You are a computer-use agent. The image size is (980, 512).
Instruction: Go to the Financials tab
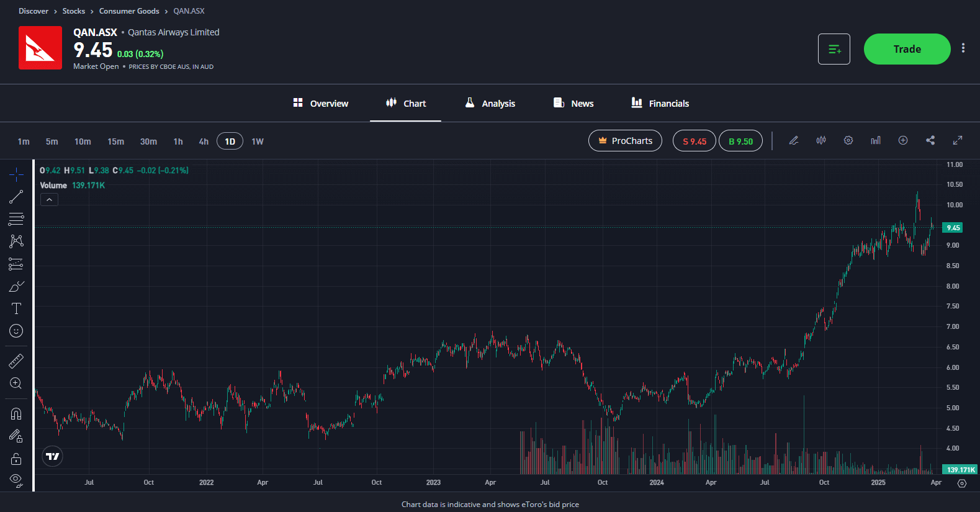coord(660,103)
